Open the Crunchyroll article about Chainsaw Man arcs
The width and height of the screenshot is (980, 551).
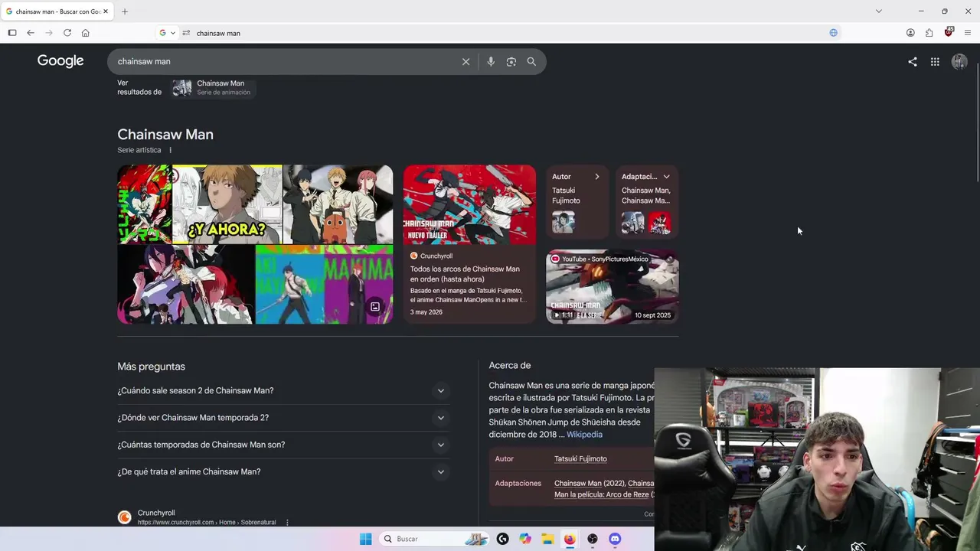[x=469, y=244]
